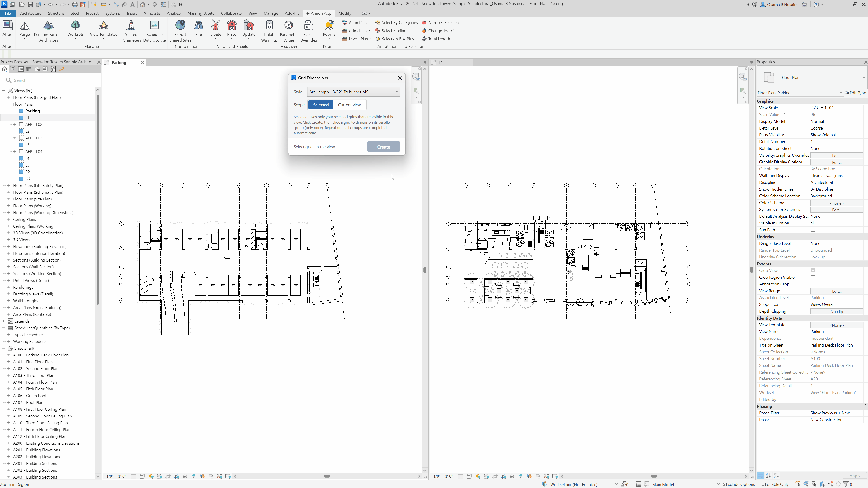Check Editable Only in status bar
Viewport: 868px width, 488px height.
pos(763,484)
